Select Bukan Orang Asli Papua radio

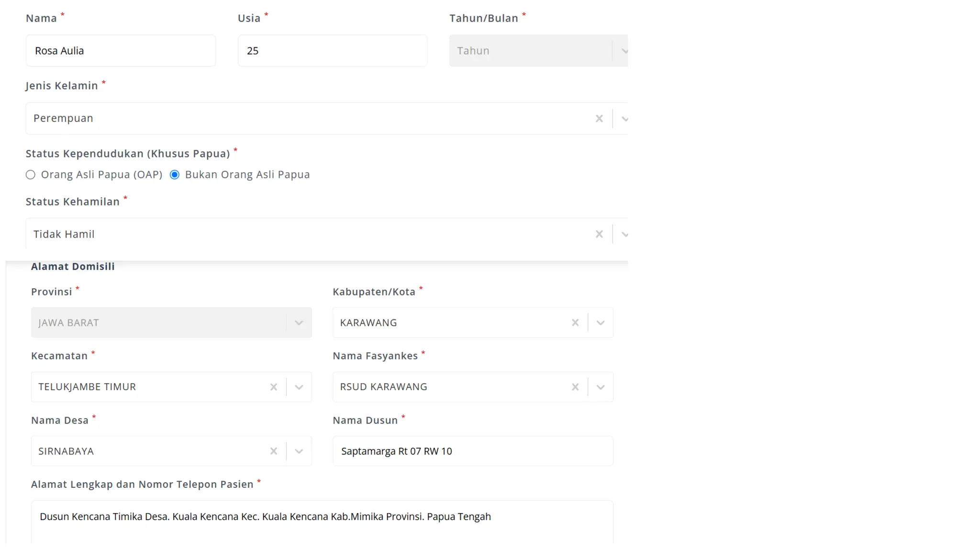click(175, 175)
